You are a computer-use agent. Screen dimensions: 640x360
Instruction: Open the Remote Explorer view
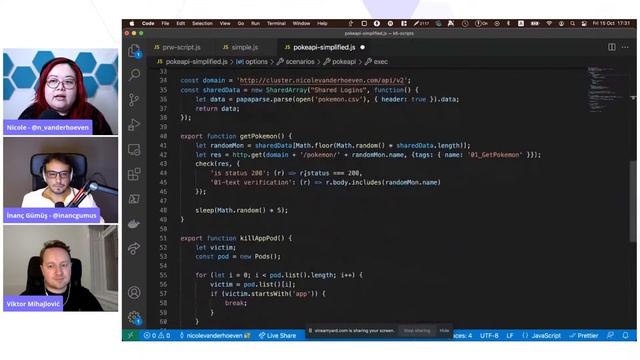click(134, 149)
